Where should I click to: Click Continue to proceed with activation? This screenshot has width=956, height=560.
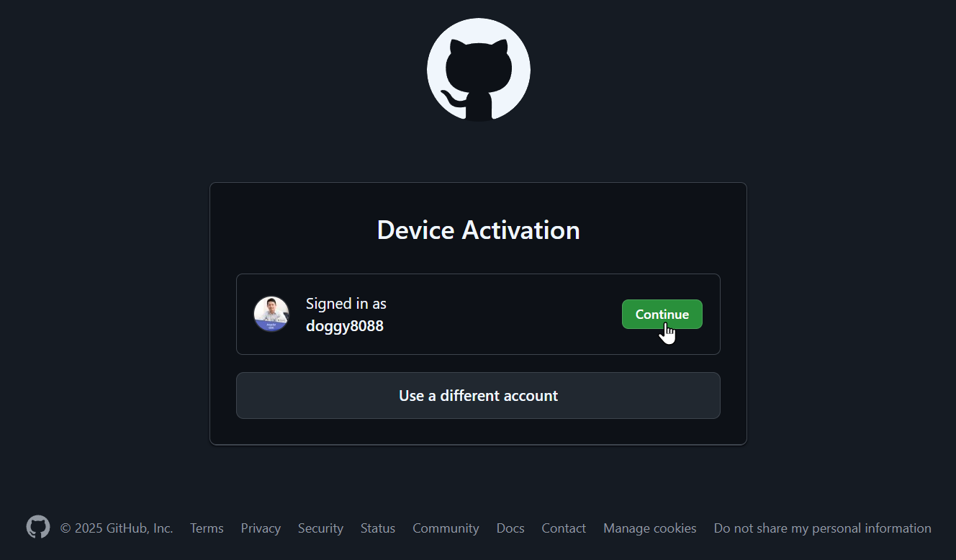pos(662,314)
